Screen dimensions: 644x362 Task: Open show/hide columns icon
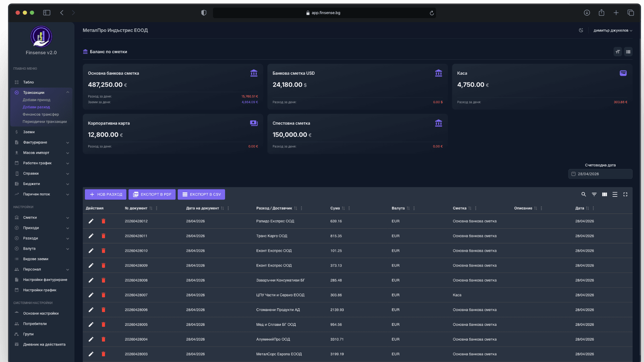(x=604, y=194)
